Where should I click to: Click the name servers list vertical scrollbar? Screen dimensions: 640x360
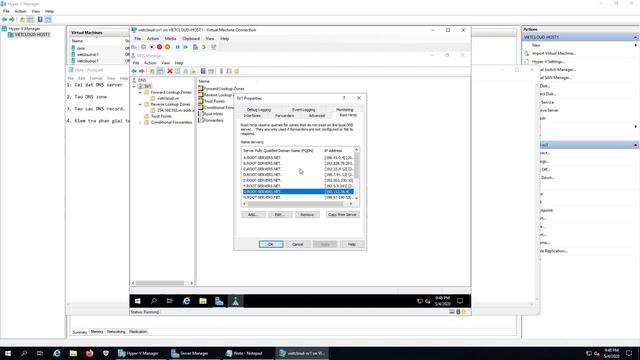click(x=356, y=173)
